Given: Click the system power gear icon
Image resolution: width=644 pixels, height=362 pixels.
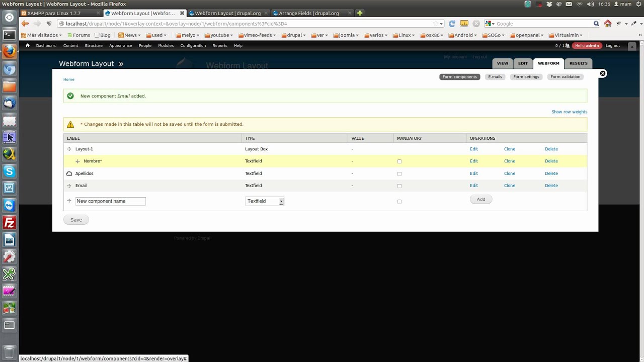Looking at the screenshot, I should [x=638, y=4].
